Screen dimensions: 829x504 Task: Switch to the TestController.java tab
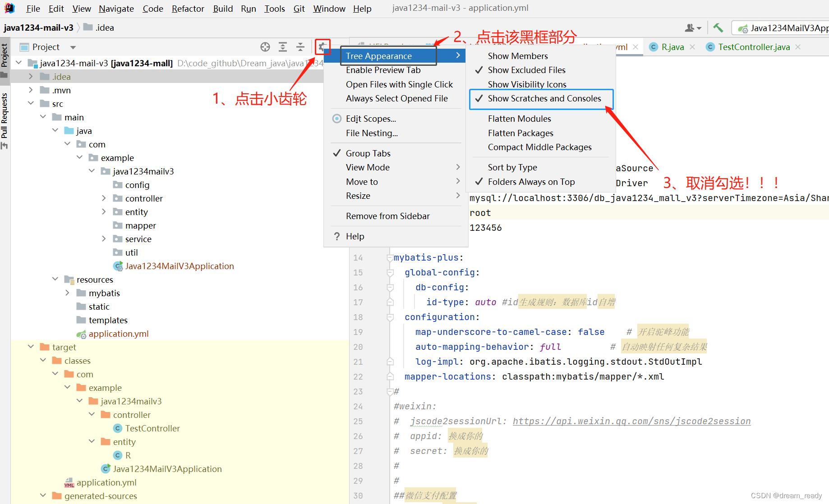coord(754,47)
